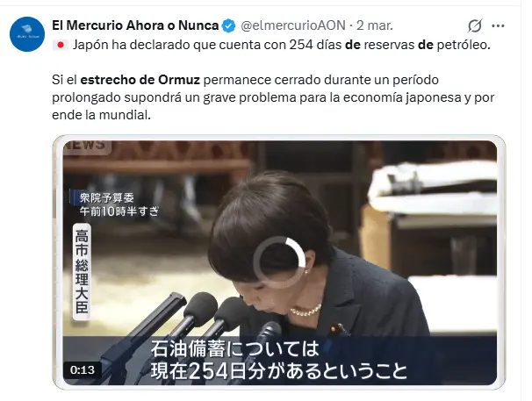
Task: Open the Grok explain-post icon
Action: click(475, 25)
